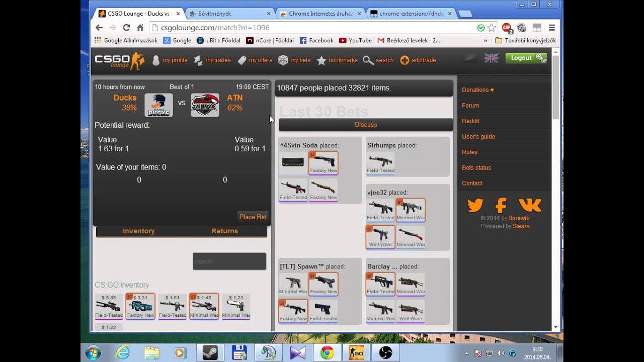The width and height of the screenshot is (644, 362).
Task: Switch to Chrome Internetes áruház tab
Action: tap(320, 14)
